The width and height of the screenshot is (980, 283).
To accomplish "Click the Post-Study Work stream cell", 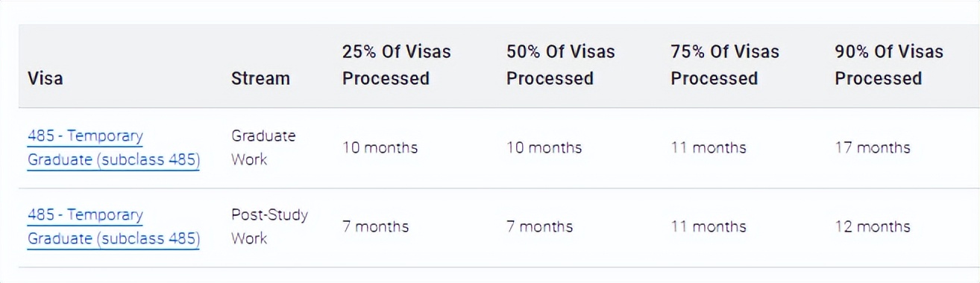I will click(x=269, y=226).
